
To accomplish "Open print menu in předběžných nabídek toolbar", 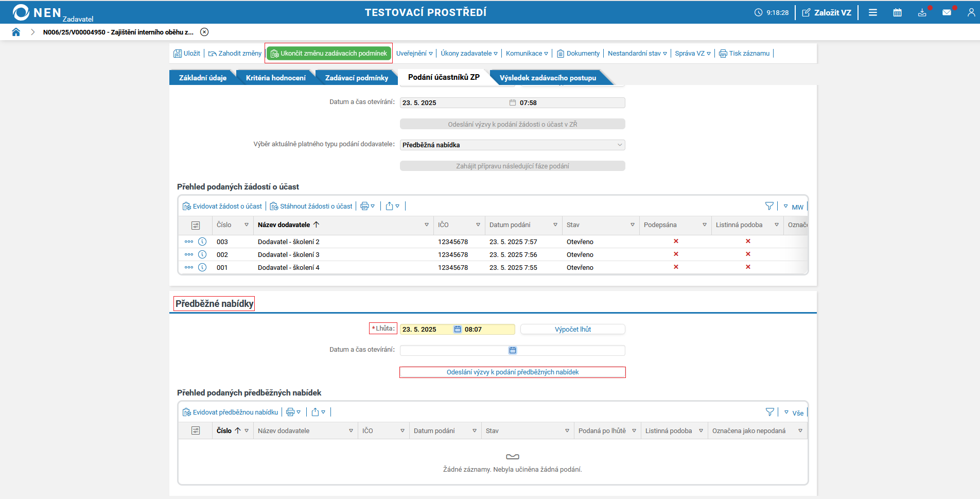I will coord(293,412).
